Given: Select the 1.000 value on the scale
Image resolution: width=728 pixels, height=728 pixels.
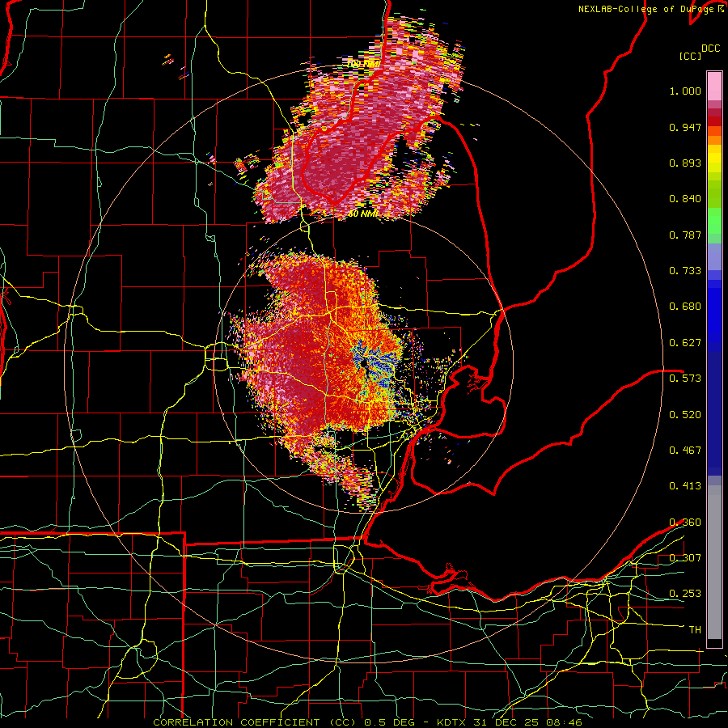Looking at the screenshot, I should click(x=685, y=91).
